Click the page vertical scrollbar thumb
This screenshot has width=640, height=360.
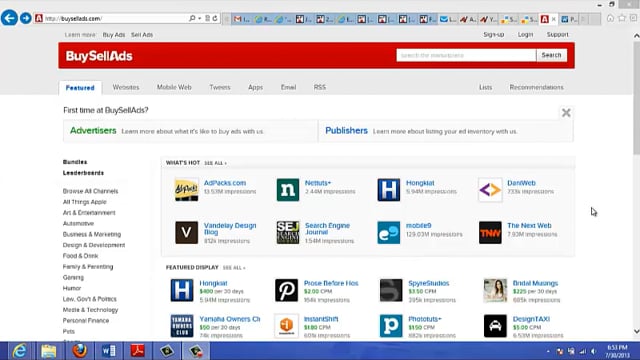636,98
